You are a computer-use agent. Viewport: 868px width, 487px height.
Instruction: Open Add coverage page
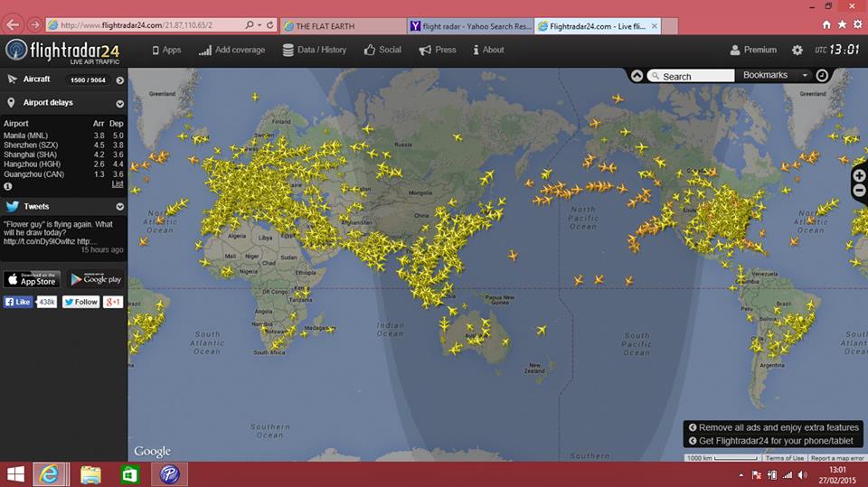pos(232,50)
